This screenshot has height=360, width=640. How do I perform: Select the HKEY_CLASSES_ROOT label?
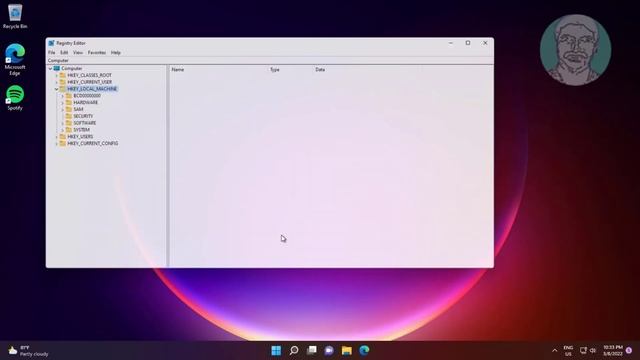89,76
